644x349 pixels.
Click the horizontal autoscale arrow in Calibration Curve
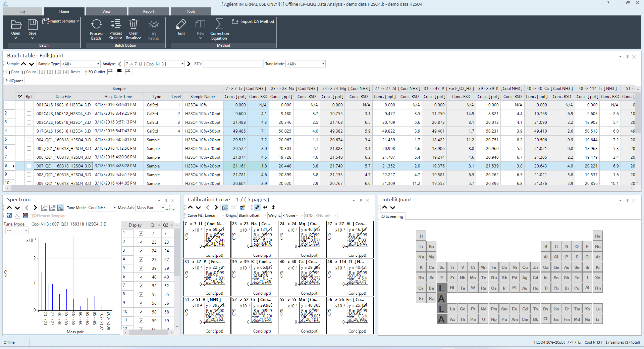pyautogui.click(x=265, y=207)
